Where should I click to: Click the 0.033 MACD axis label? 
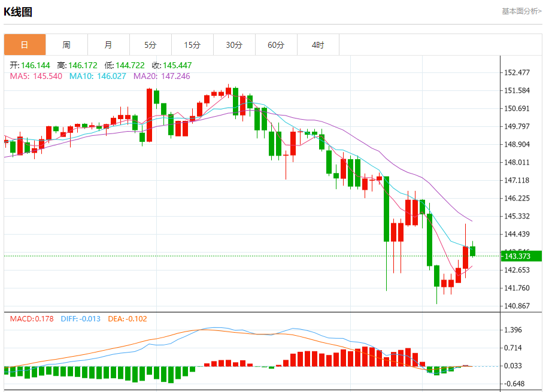click(513, 366)
